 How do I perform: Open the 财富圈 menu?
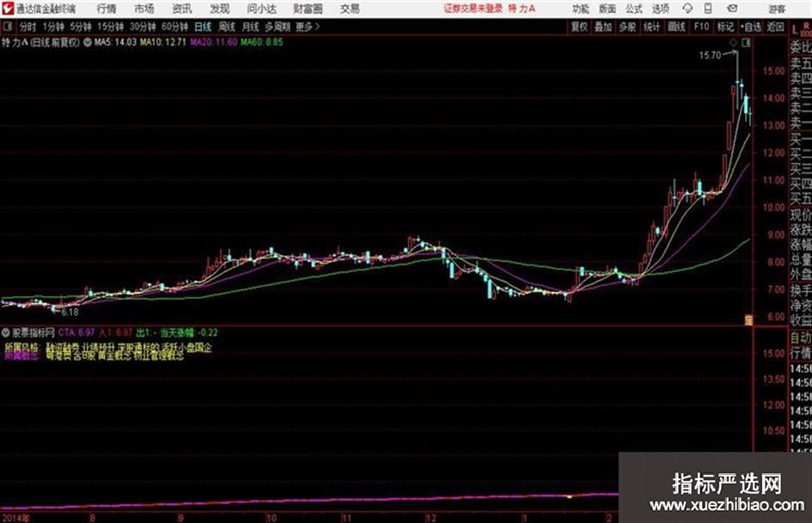pos(308,9)
